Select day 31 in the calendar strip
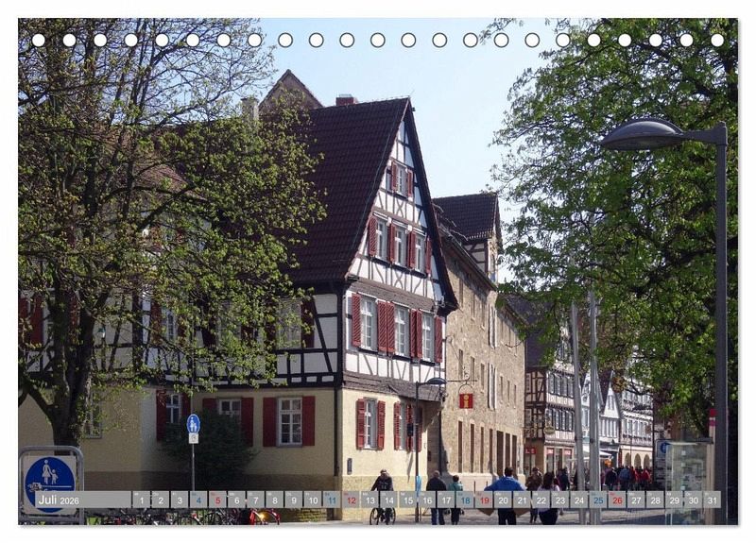The width and height of the screenshot is (756, 543). (x=713, y=500)
